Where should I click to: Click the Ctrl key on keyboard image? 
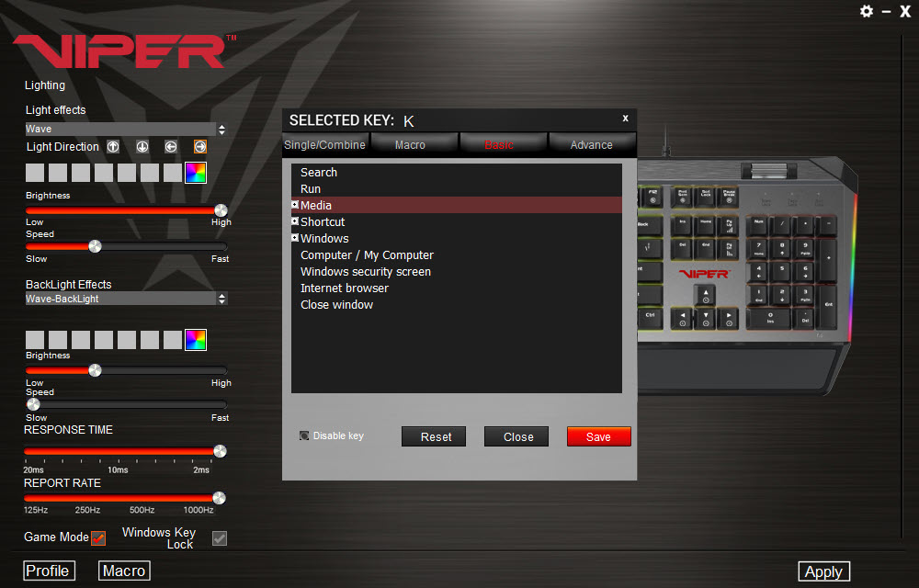[x=650, y=318]
